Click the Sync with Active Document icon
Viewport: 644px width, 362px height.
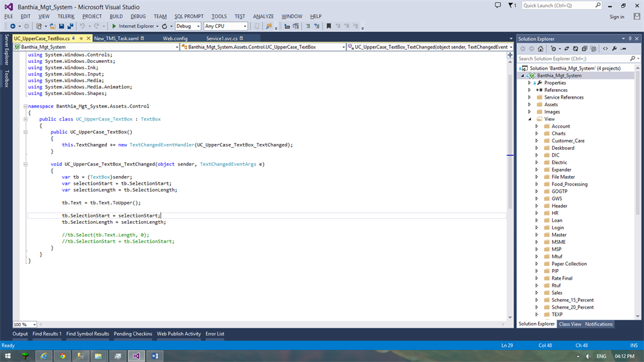point(567,48)
